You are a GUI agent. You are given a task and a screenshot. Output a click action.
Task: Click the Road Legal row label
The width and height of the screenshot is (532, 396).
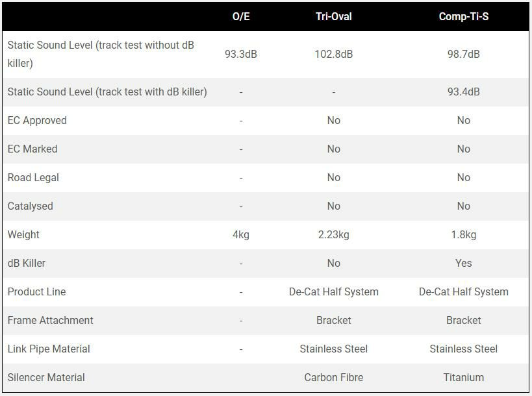[x=34, y=178]
